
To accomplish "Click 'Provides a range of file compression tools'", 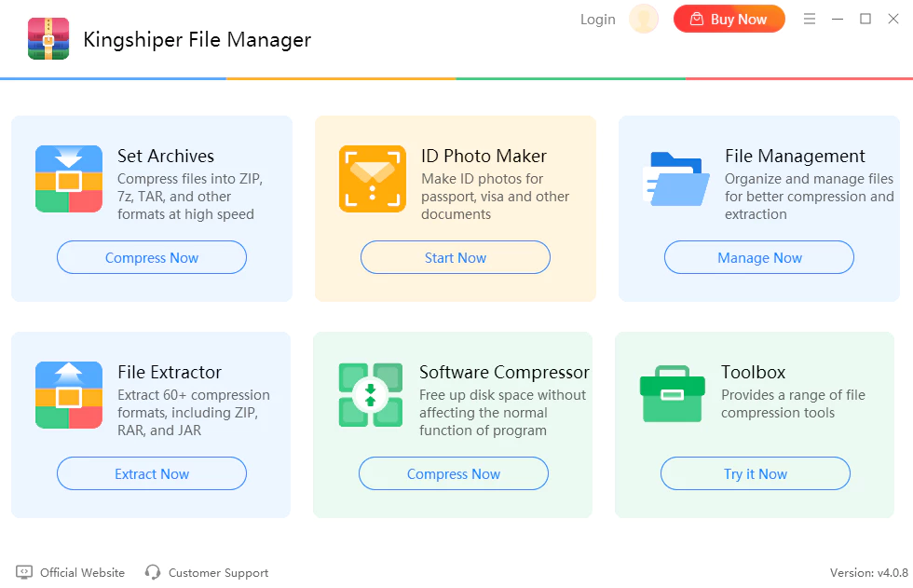I will point(793,403).
